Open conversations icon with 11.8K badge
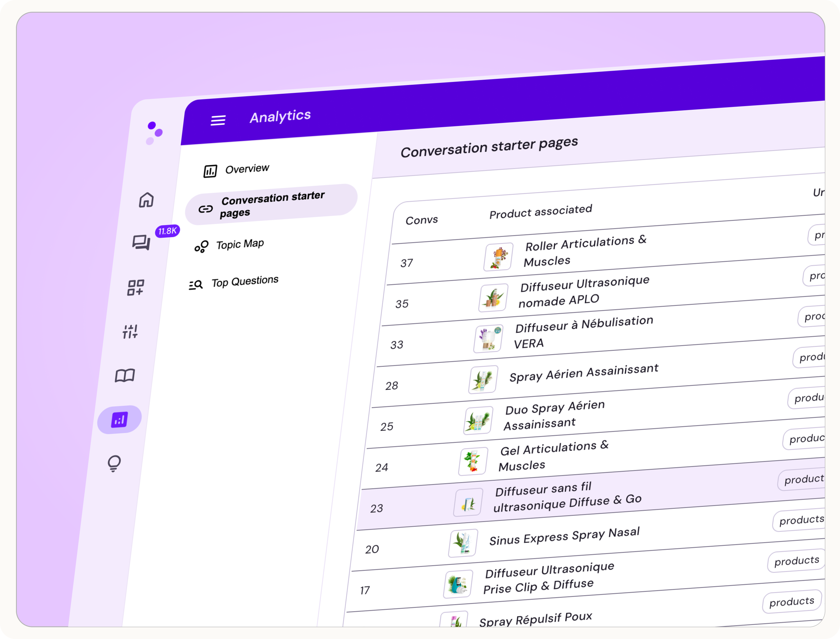Viewport: 840px width, 639px height. coord(141,242)
